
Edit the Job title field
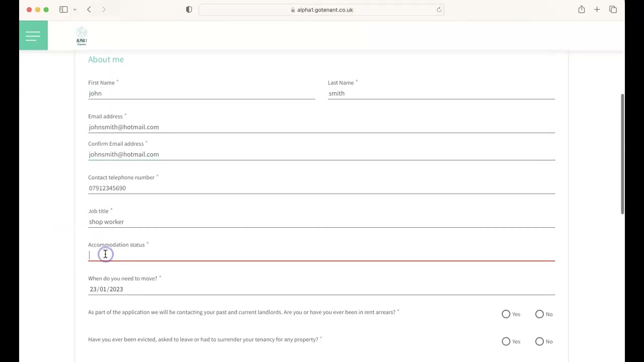click(321, 222)
